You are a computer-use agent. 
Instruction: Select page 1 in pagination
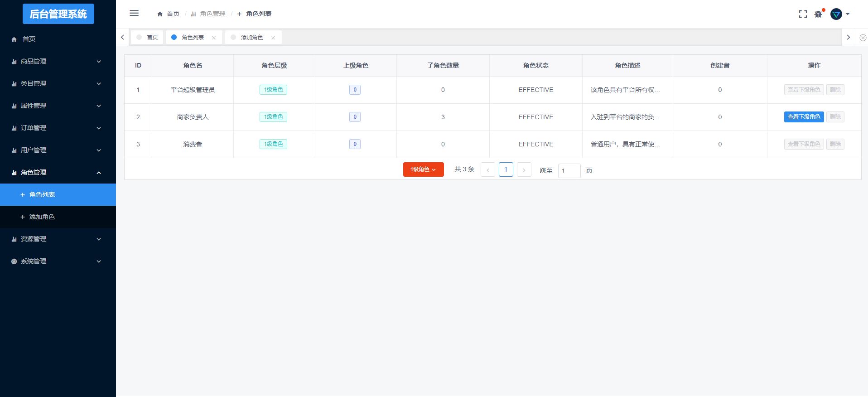pyautogui.click(x=506, y=169)
